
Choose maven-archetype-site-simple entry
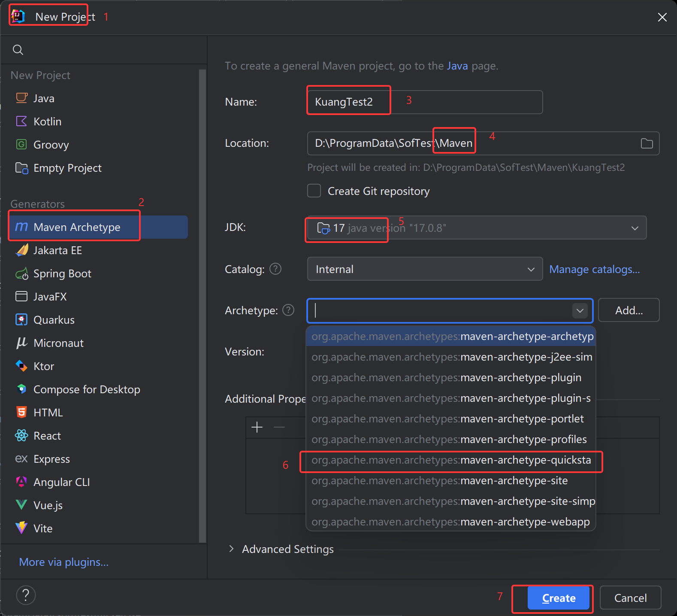click(451, 501)
